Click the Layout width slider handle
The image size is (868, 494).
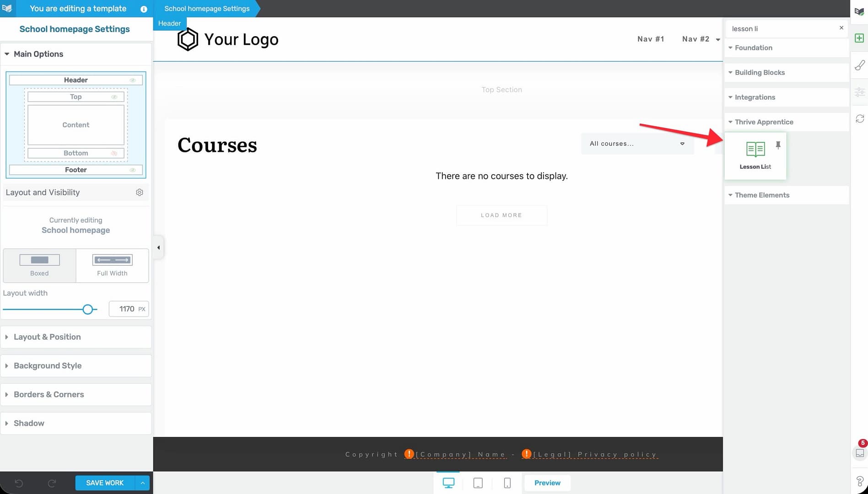(88, 310)
